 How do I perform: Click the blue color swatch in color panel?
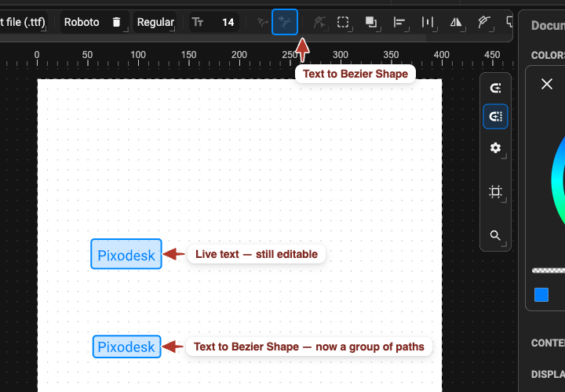[x=541, y=295]
